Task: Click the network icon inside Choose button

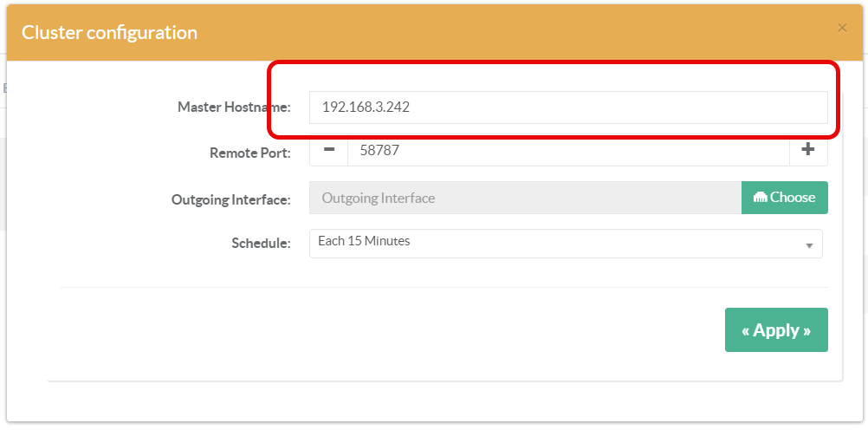Action: coord(760,198)
